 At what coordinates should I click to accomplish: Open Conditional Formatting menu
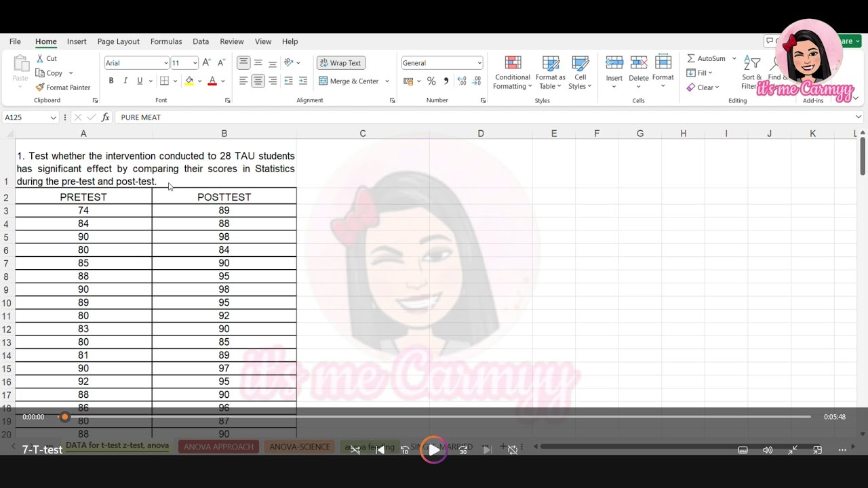pos(513,73)
